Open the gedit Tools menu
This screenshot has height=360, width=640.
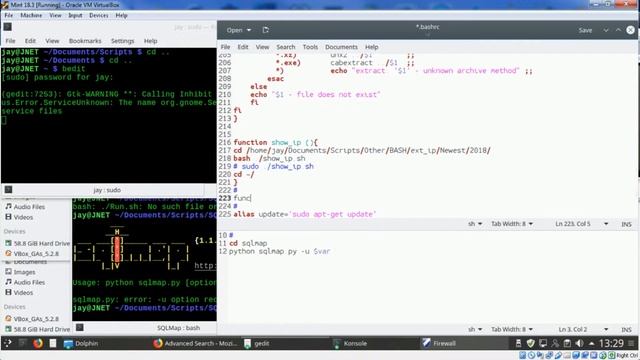pyautogui.click(x=310, y=47)
